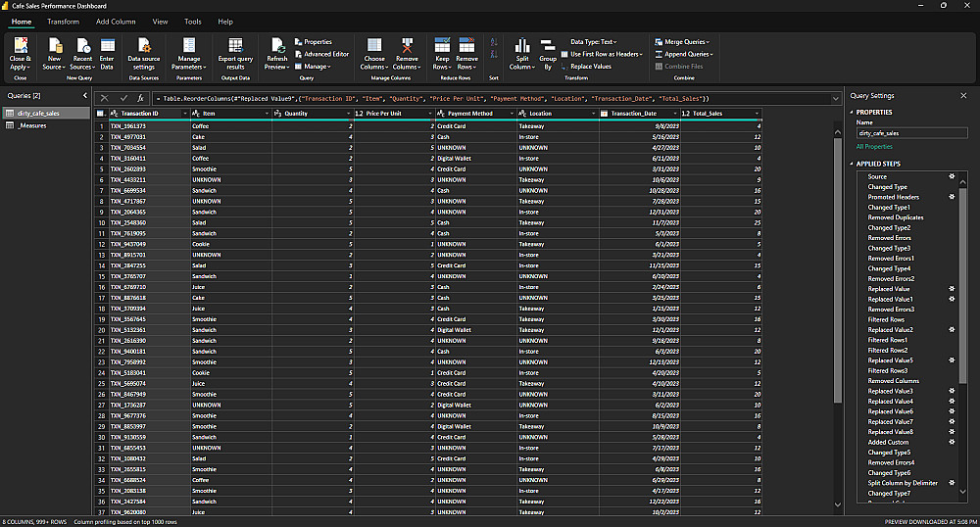
Task: Open the gear settings for Source step
Action: click(952, 176)
